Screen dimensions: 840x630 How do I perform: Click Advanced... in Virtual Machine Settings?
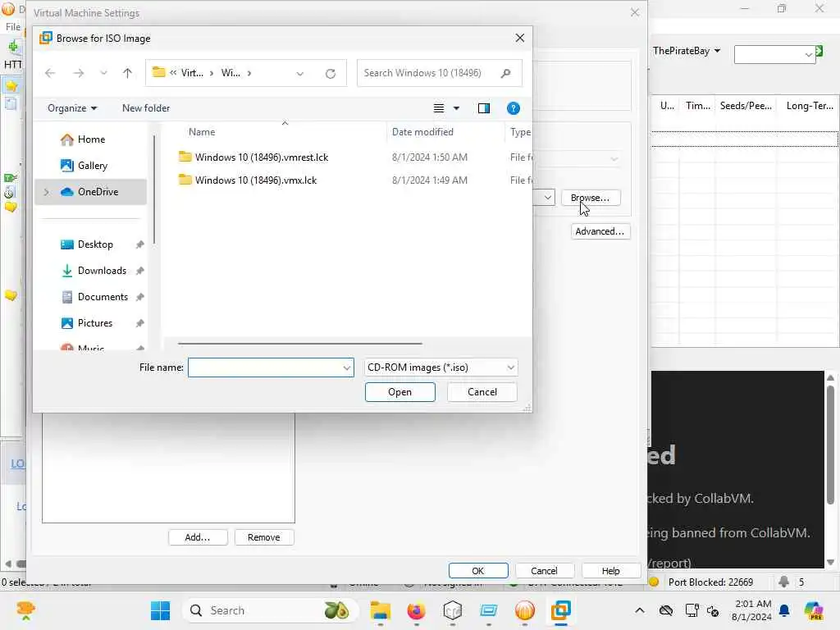point(600,231)
